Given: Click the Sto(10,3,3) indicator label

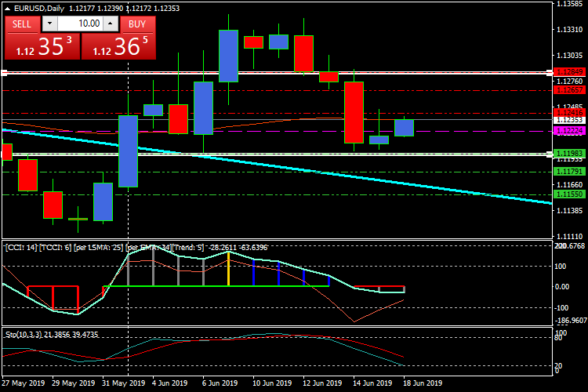Looking at the screenshot, I should pyautogui.click(x=52, y=335).
